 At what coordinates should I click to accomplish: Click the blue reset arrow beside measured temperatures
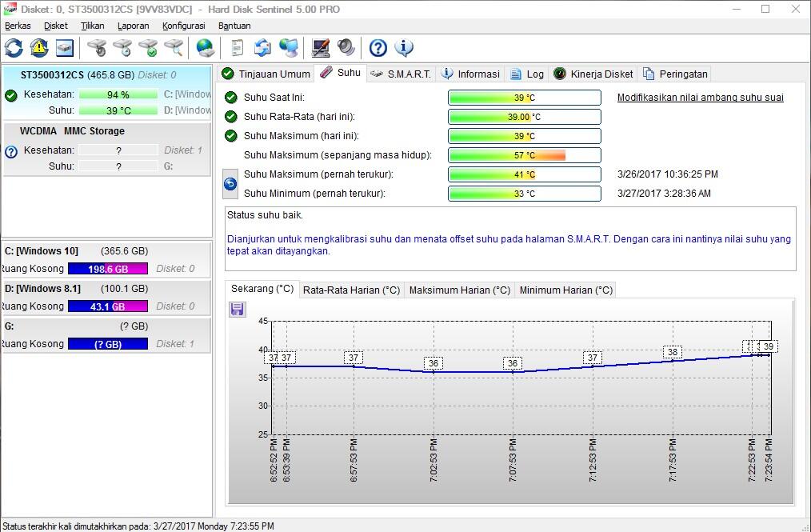coord(230,184)
